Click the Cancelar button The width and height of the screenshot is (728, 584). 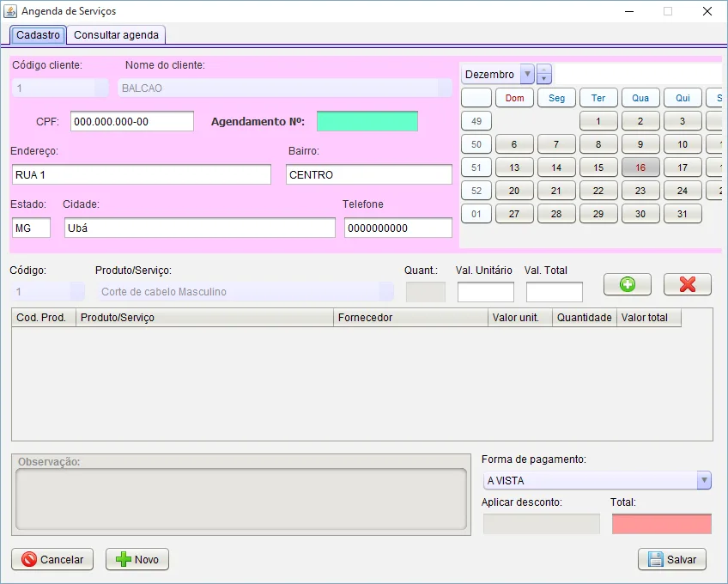52,559
